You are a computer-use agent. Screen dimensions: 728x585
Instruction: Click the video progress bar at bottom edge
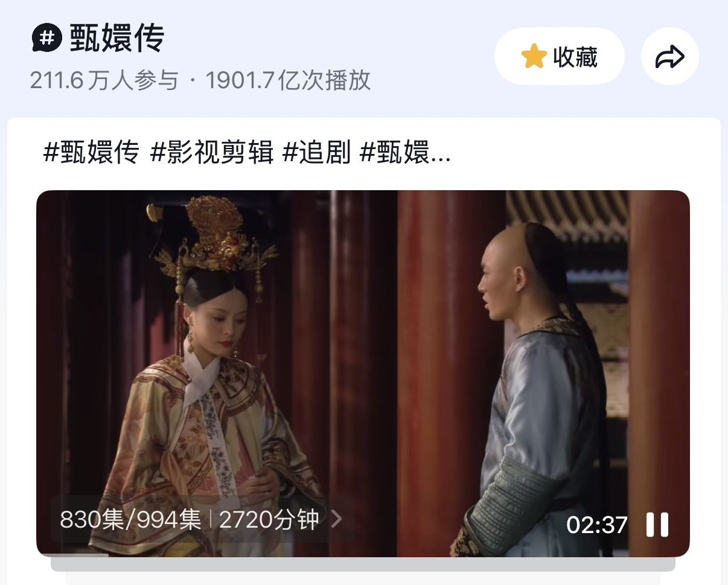[x=363, y=555]
